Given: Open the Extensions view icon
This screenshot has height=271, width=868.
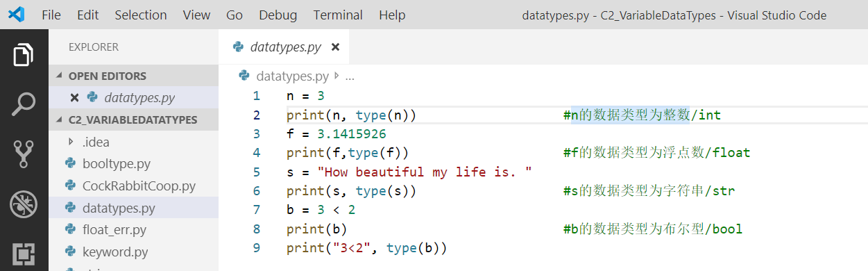Looking at the screenshot, I should [x=24, y=254].
